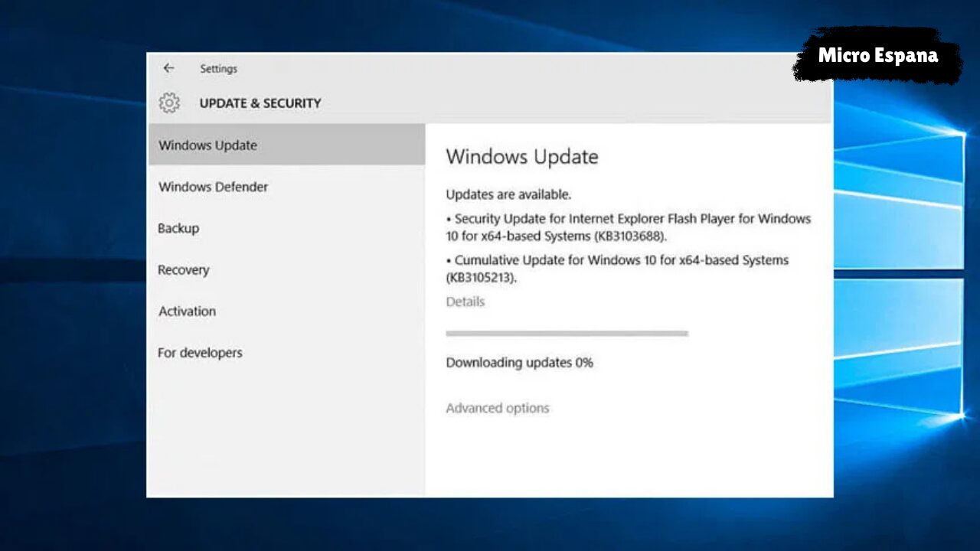The image size is (980, 551).
Task: Click the back arrow in Settings
Action: click(168, 68)
